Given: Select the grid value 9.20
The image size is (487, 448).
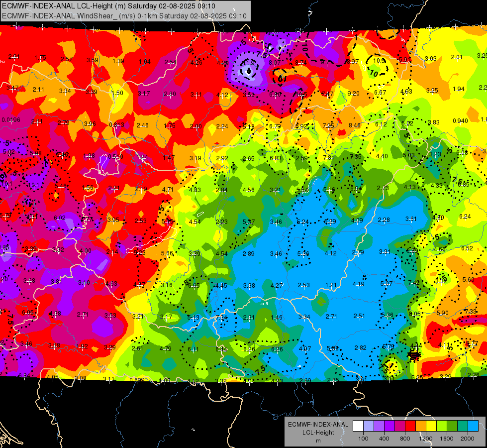Looking at the screenshot, I should pos(354,93).
